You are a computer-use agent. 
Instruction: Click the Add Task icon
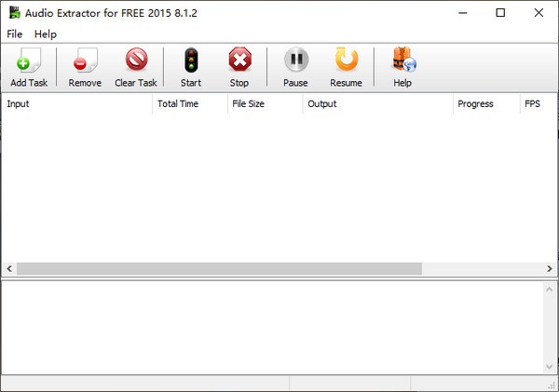point(28,61)
